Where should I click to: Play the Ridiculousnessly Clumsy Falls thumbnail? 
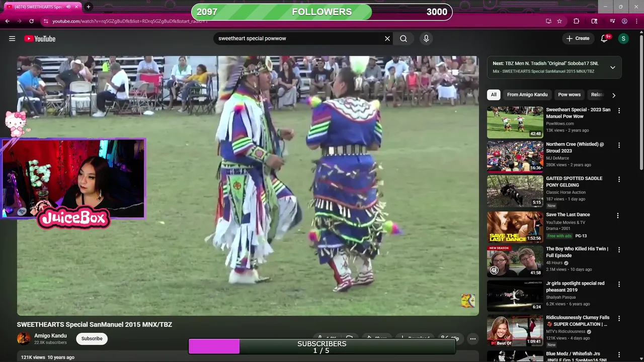[x=515, y=330]
